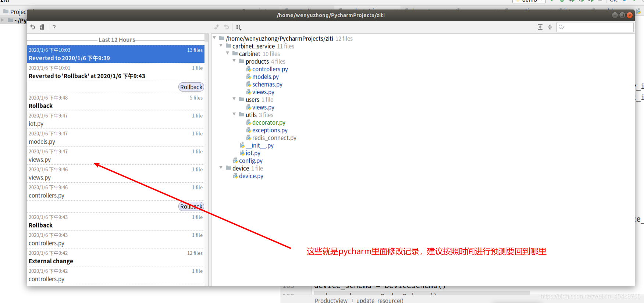Screen dimensions: 644x303
Task: Click the Python file icon of device.py
Action: click(235, 176)
